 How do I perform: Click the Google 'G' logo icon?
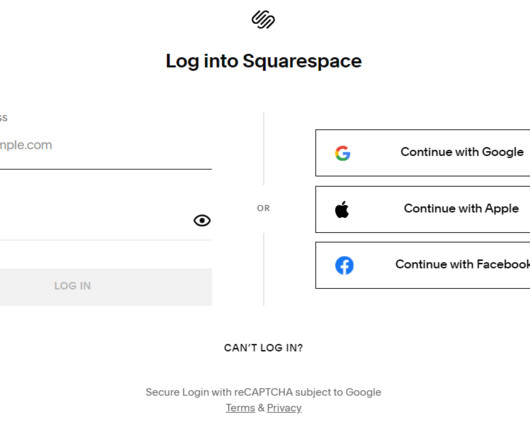pos(342,153)
